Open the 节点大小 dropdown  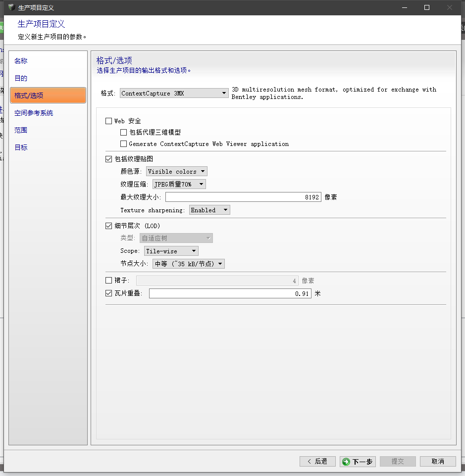coord(189,264)
